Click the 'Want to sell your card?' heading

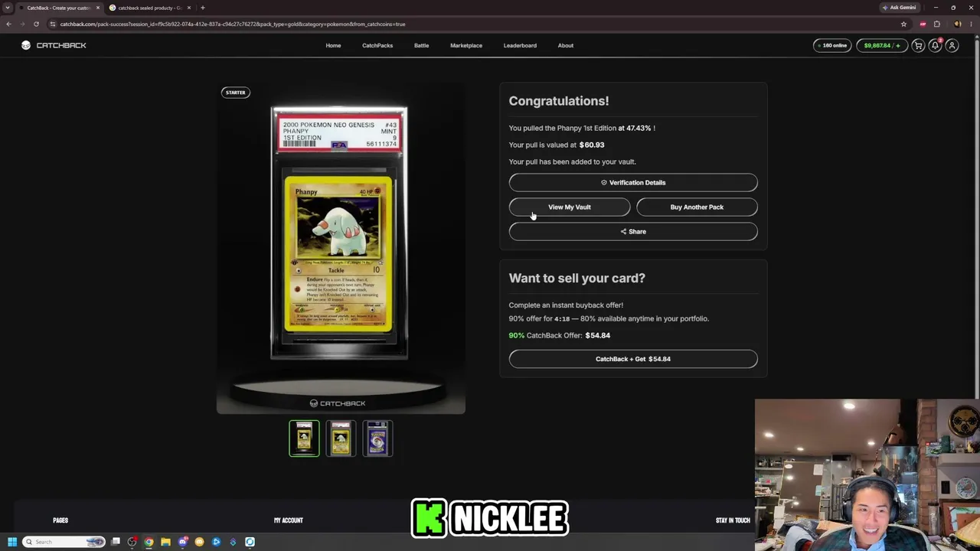coord(577,278)
